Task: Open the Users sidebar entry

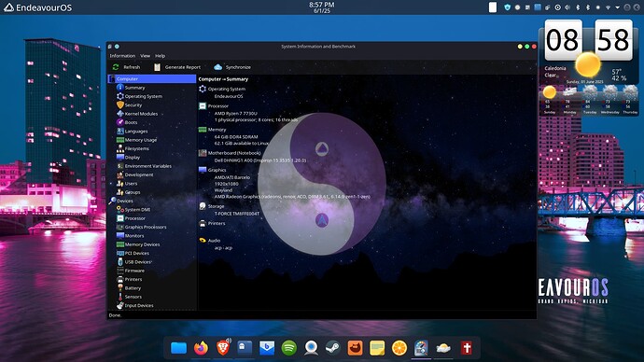Action: click(131, 184)
